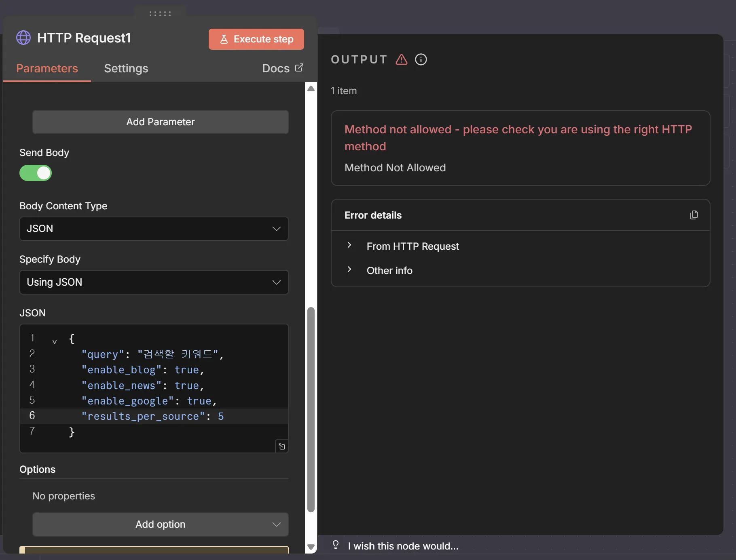Viewport: 736px width, 560px height.
Task: Click the output info circle icon
Action: pyautogui.click(x=421, y=60)
